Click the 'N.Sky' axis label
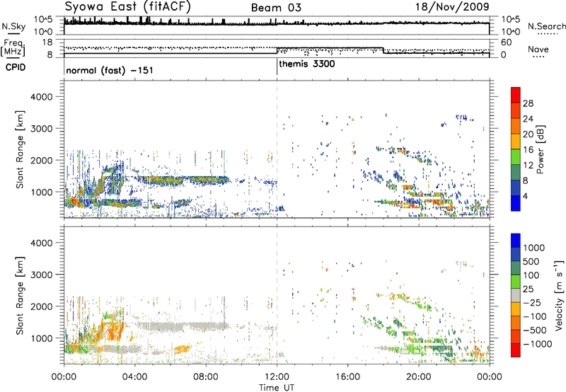566x392 pixels. tap(13, 26)
